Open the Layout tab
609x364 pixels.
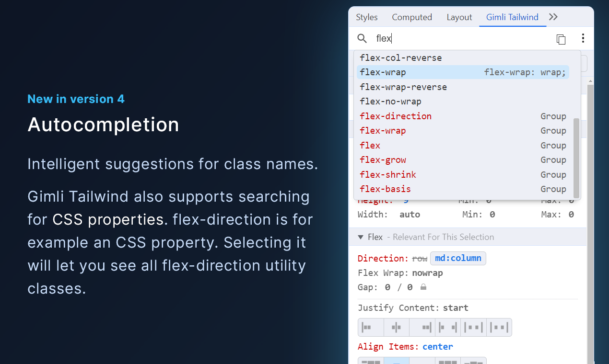pos(459,17)
